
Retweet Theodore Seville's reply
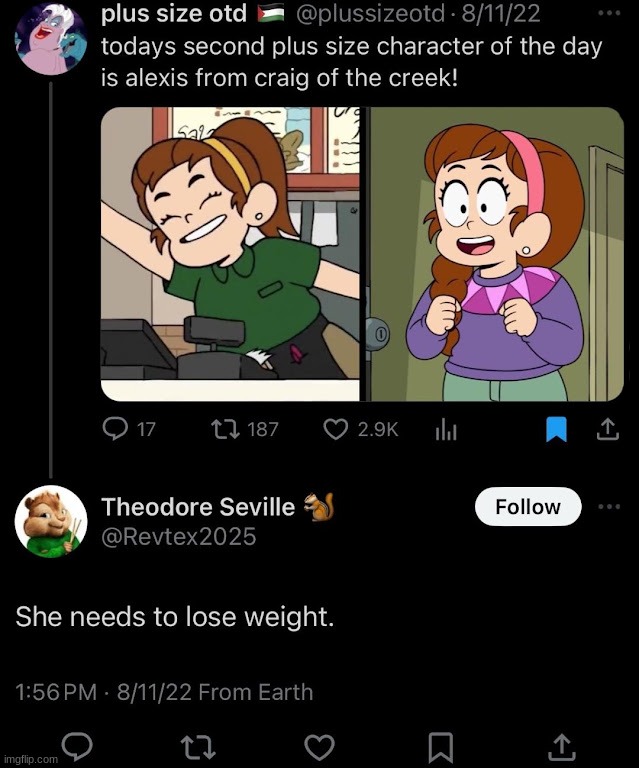pos(197,745)
